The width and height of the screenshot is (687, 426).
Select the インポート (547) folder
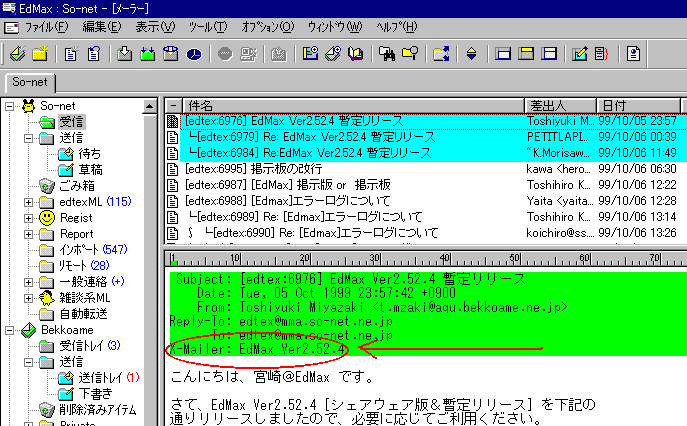pyautogui.click(x=93, y=250)
